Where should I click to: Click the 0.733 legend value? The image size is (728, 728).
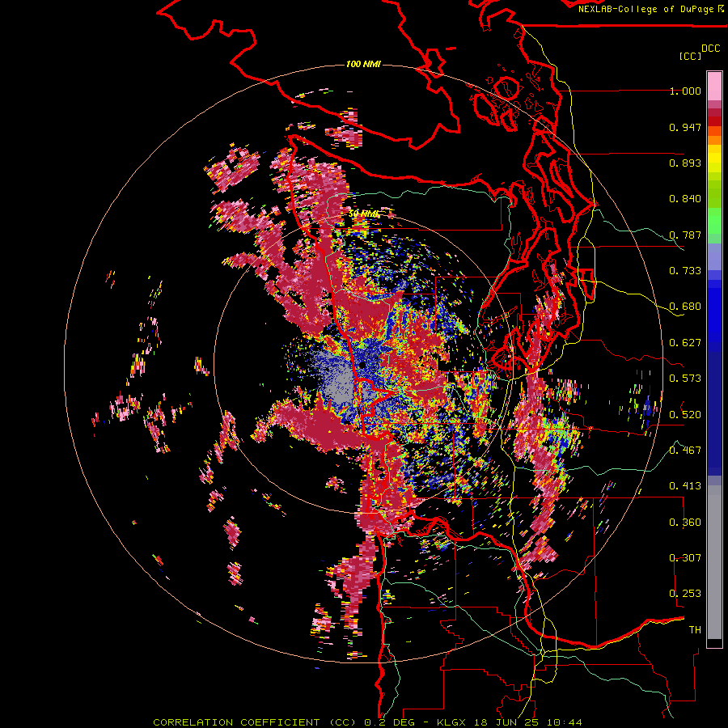685,271
